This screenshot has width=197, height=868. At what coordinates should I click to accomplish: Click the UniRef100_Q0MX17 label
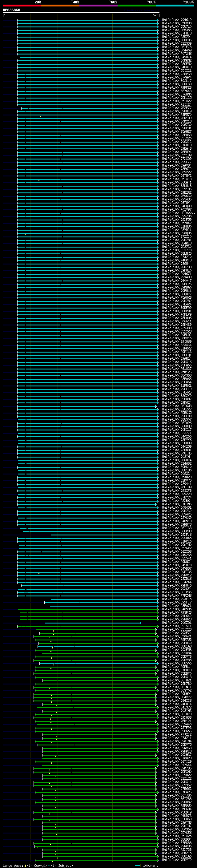(x=177, y=430)
